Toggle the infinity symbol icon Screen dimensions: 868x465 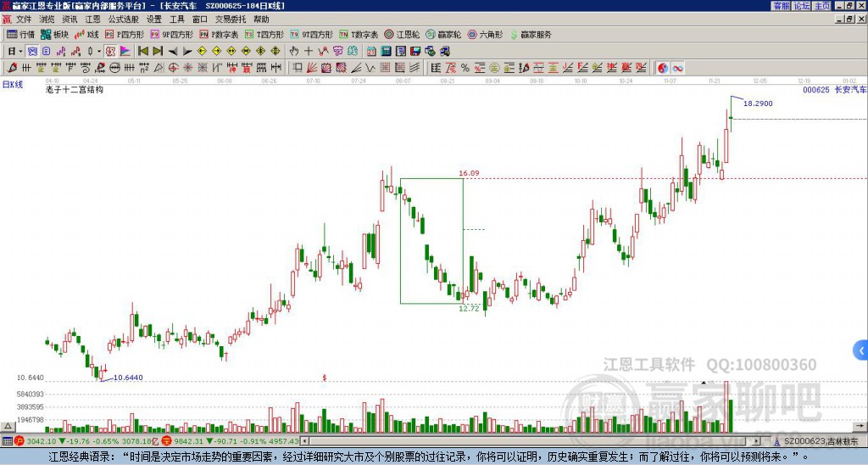point(677,68)
